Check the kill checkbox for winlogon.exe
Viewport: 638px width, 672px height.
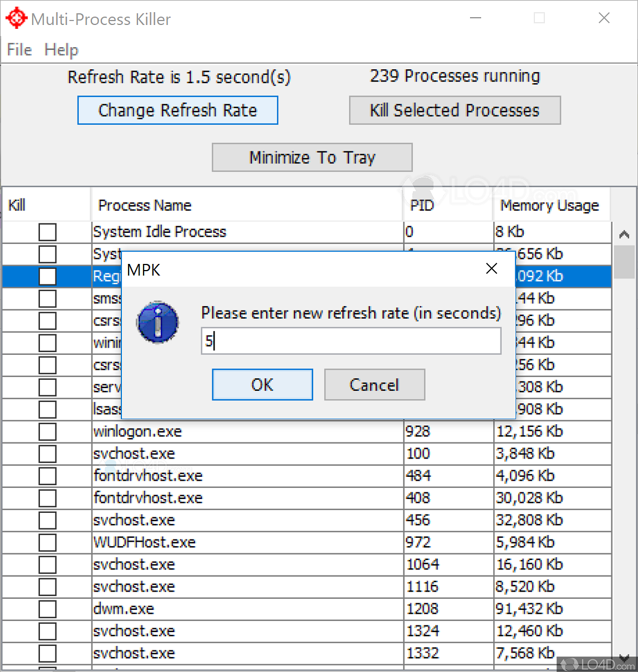(x=47, y=431)
